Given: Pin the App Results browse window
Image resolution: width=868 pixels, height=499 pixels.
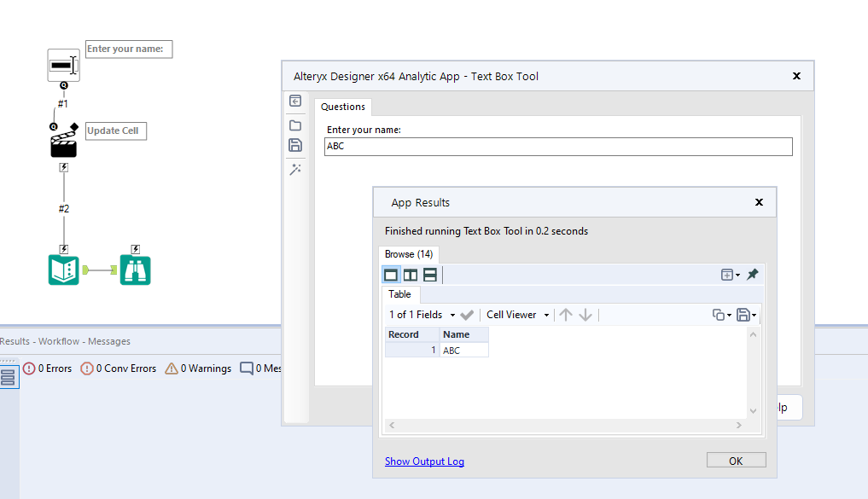Looking at the screenshot, I should click(752, 274).
